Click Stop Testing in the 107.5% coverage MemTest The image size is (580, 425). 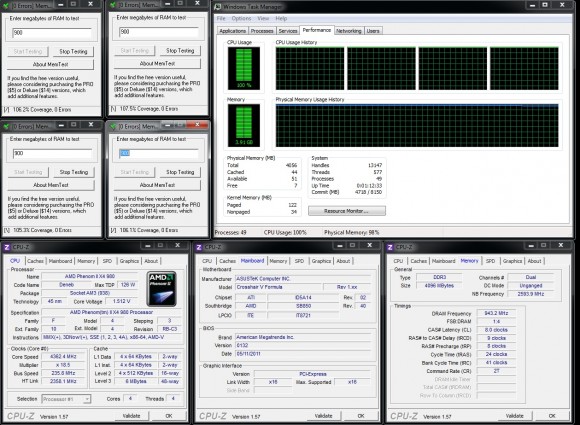(x=180, y=51)
